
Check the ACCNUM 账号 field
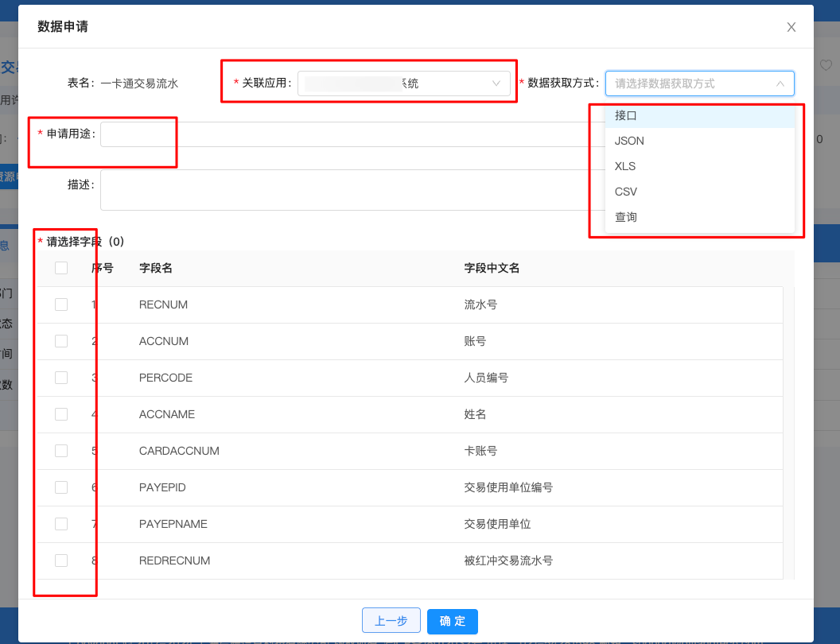click(60, 340)
